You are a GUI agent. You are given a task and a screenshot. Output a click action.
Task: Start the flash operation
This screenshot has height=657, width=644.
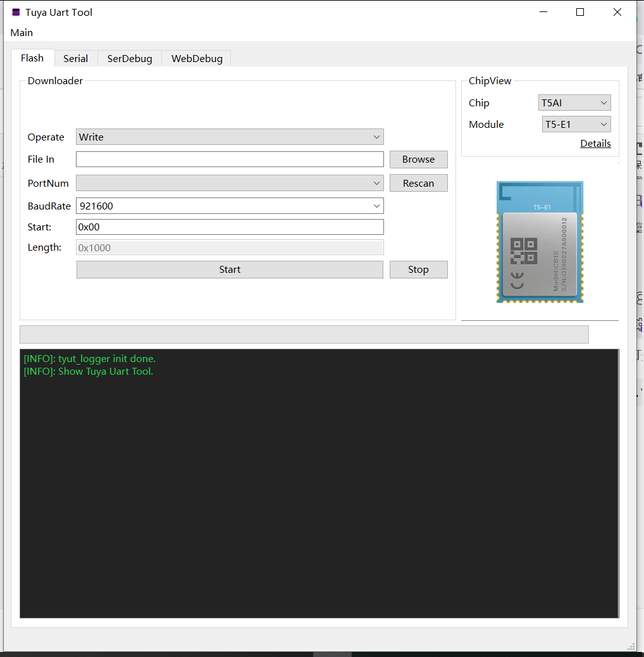[x=230, y=270]
